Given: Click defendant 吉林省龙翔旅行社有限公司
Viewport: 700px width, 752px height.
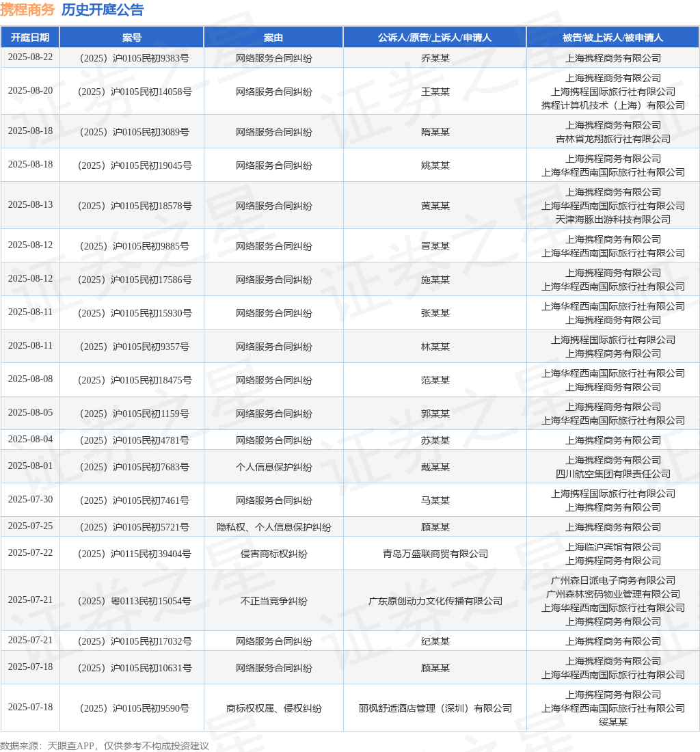Looking at the screenshot, I should point(612,139).
